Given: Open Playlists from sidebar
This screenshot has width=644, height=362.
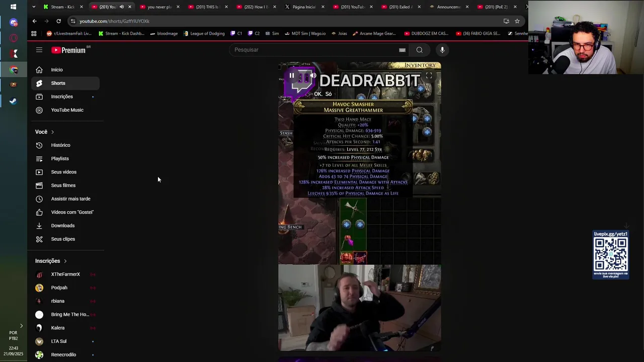Looking at the screenshot, I should (65, 159).
